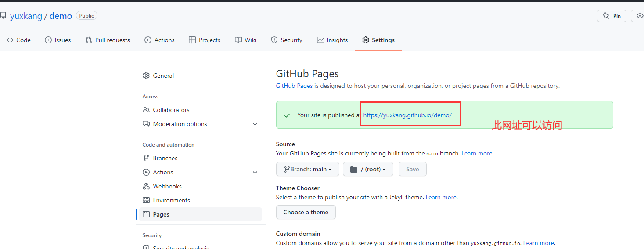
Task: Click the git branch icon beside Branches
Action: (146, 158)
